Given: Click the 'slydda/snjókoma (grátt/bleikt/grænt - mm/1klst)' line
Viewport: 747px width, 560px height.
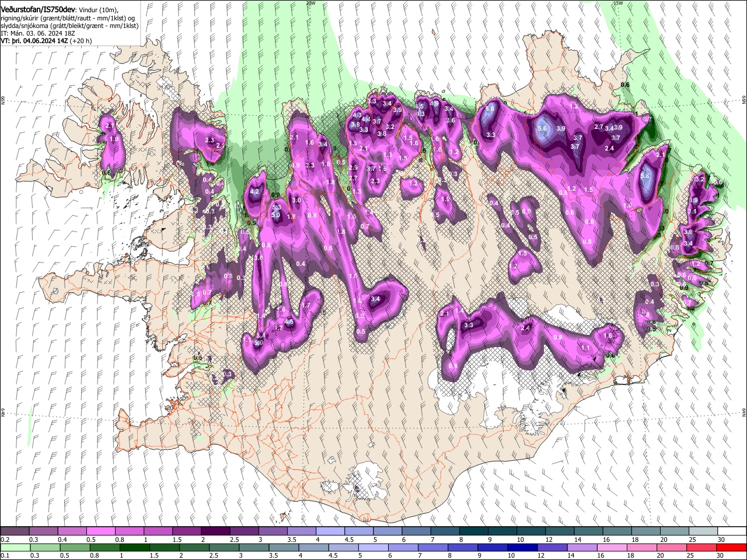Looking at the screenshot, I should (69, 26).
